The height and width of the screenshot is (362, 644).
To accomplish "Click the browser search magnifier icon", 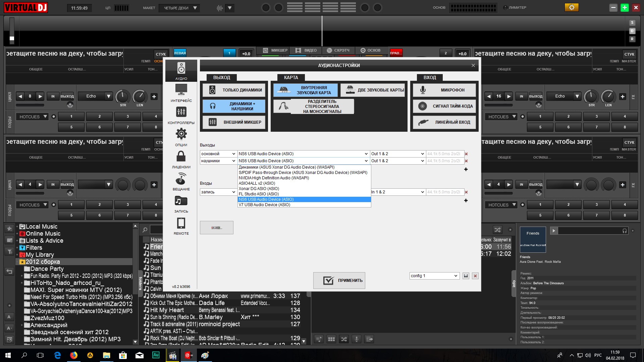I will point(145,230).
